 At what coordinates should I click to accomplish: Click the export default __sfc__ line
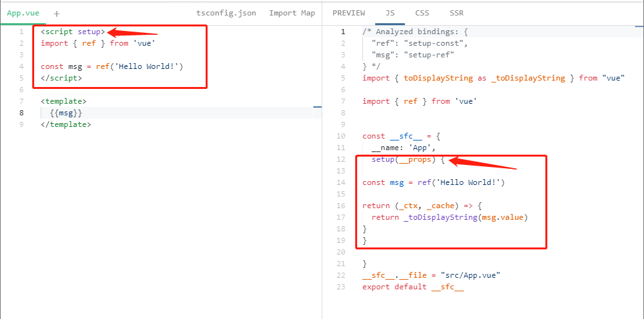point(413,287)
